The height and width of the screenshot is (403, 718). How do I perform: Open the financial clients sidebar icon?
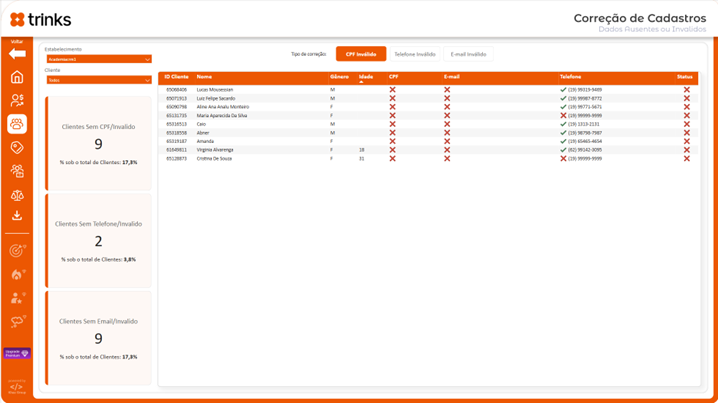point(17,100)
